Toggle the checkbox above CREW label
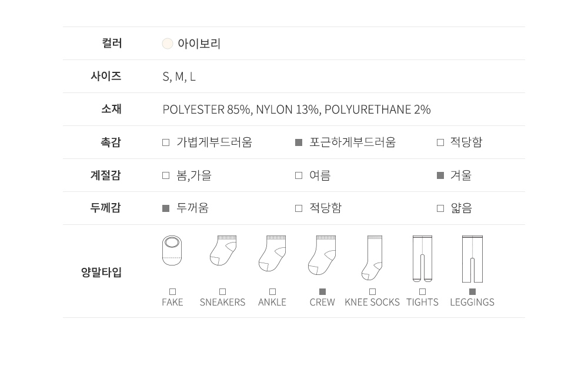 (x=322, y=292)
